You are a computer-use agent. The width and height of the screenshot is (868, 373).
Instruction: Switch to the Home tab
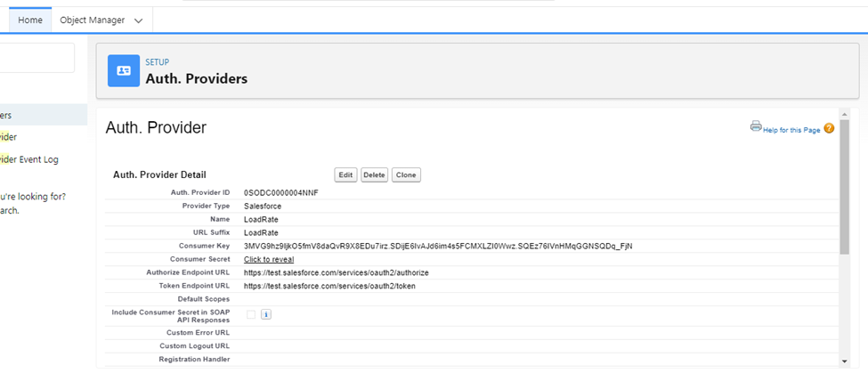point(29,20)
